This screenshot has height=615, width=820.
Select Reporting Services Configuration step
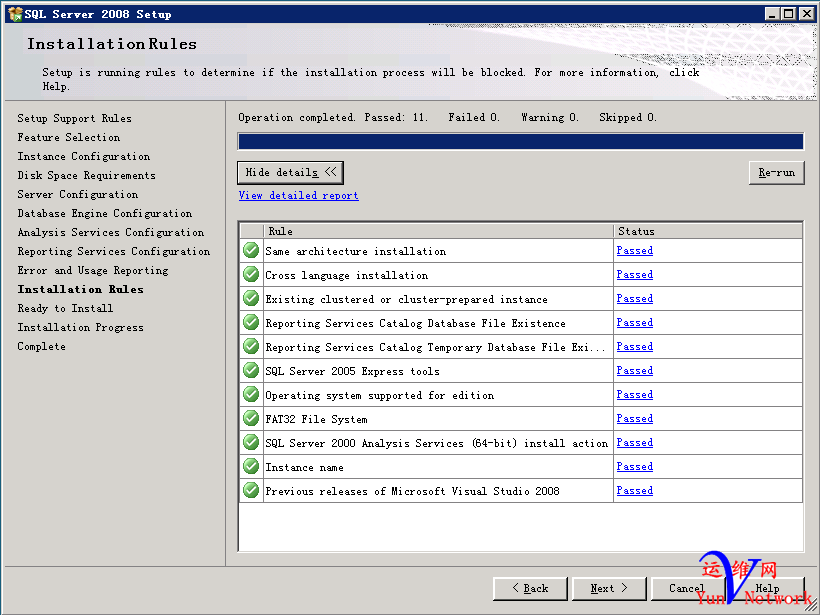pos(113,252)
